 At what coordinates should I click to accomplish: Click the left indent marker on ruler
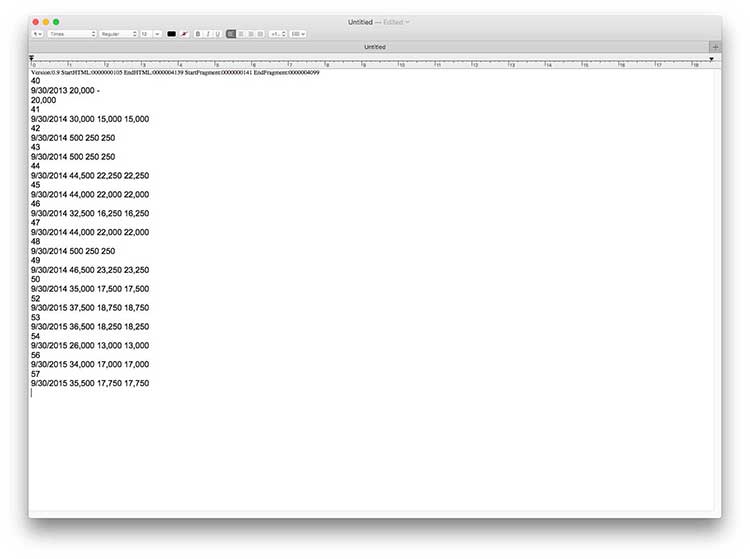[x=32, y=59]
